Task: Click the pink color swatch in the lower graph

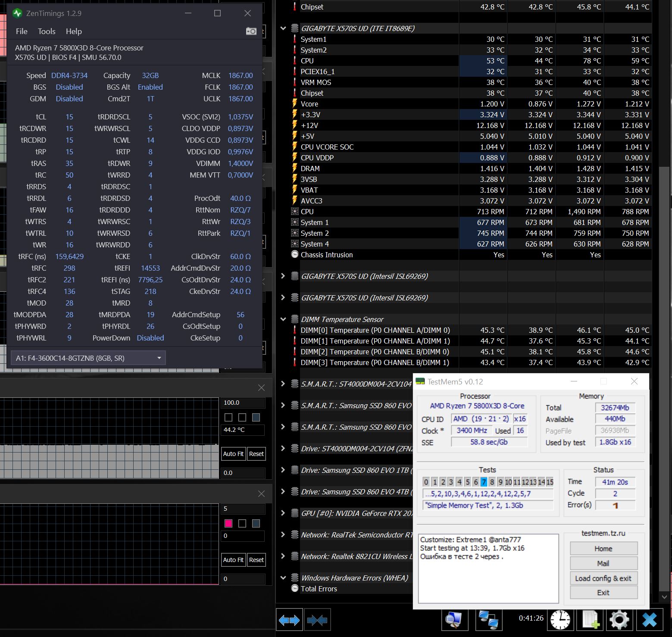Action: 228,523
